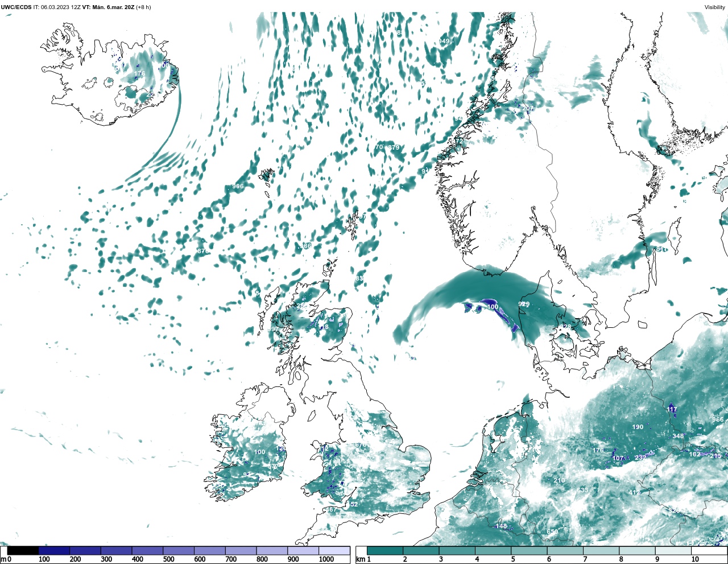
Task: Click the darkest teal 1–2 km swatch
Action: coord(385,551)
